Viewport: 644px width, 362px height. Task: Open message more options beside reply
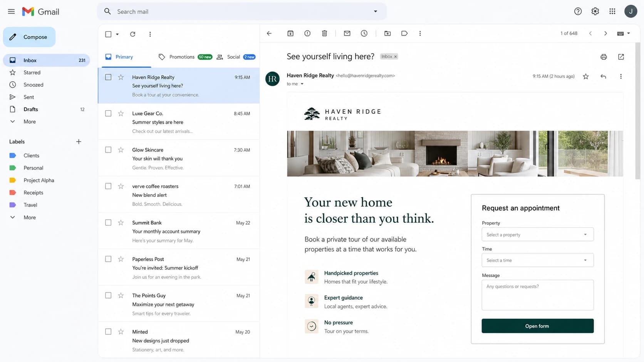click(x=621, y=77)
